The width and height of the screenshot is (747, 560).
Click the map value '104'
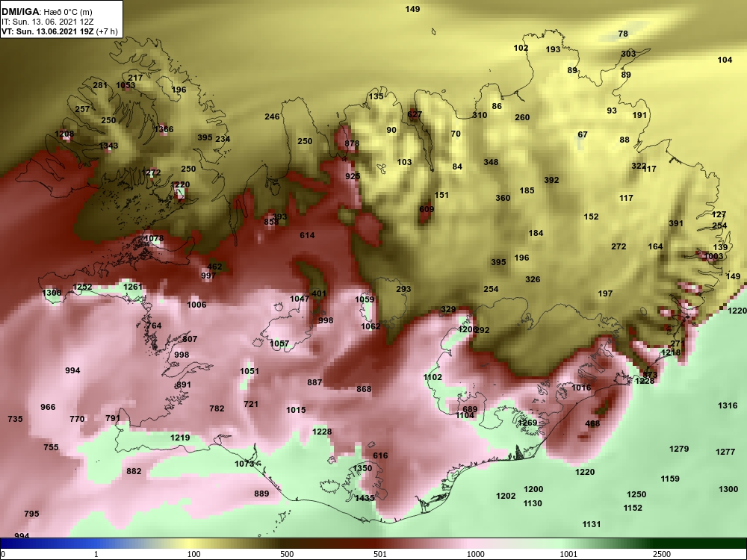(725, 60)
